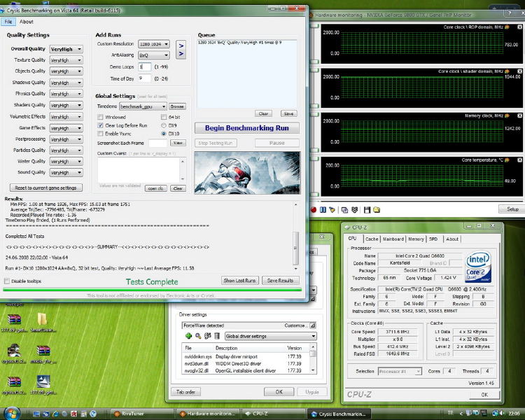Click the overlapping windows icon in Hardware monitoring toolbar

tap(344, 210)
